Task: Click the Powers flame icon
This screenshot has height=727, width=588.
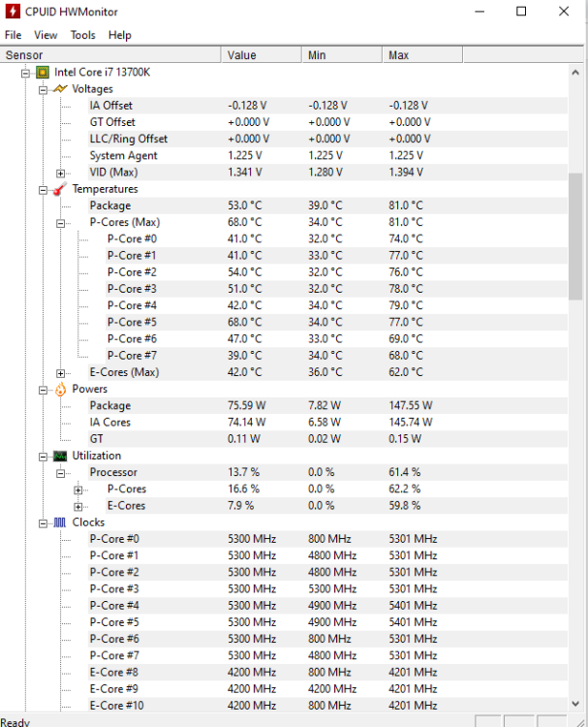Action: coord(60,390)
